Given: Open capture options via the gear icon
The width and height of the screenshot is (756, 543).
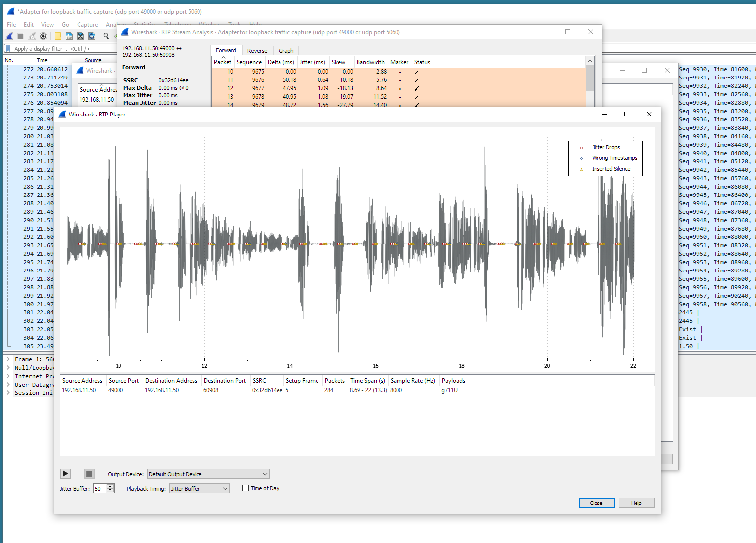Looking at the screenshot, I should pyautogui.click(x=43, y=36).
